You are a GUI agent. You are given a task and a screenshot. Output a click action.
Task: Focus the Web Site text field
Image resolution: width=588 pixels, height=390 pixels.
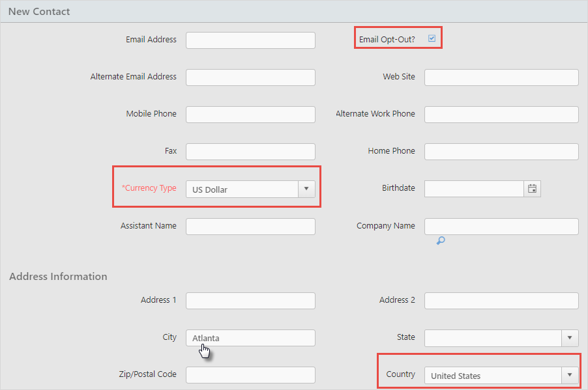[x=501, y=77]
